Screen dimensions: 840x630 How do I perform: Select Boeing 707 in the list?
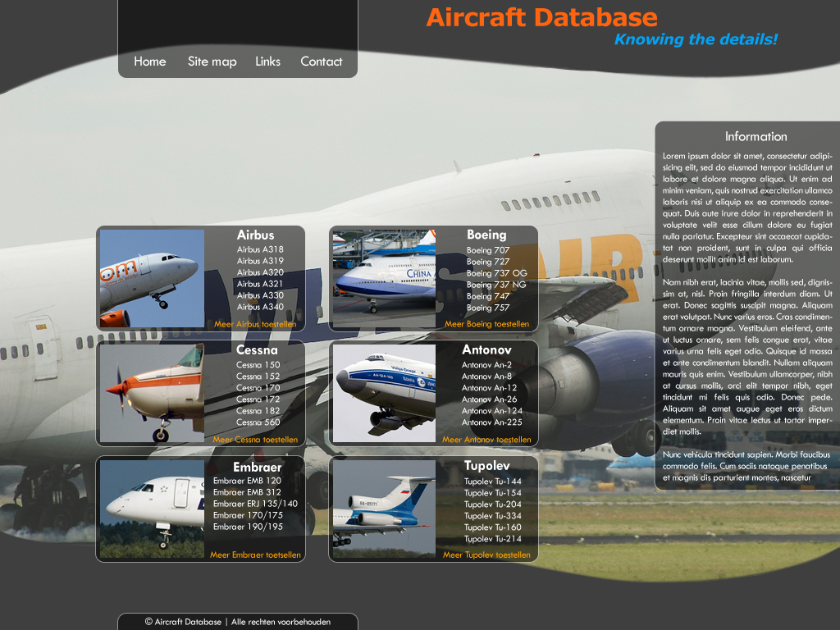487,250
